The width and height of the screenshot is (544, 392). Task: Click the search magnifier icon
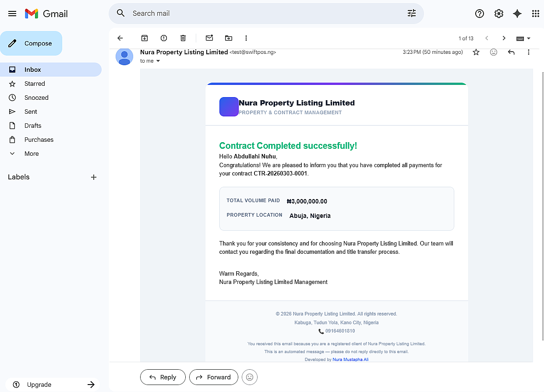tap(121, 13)
